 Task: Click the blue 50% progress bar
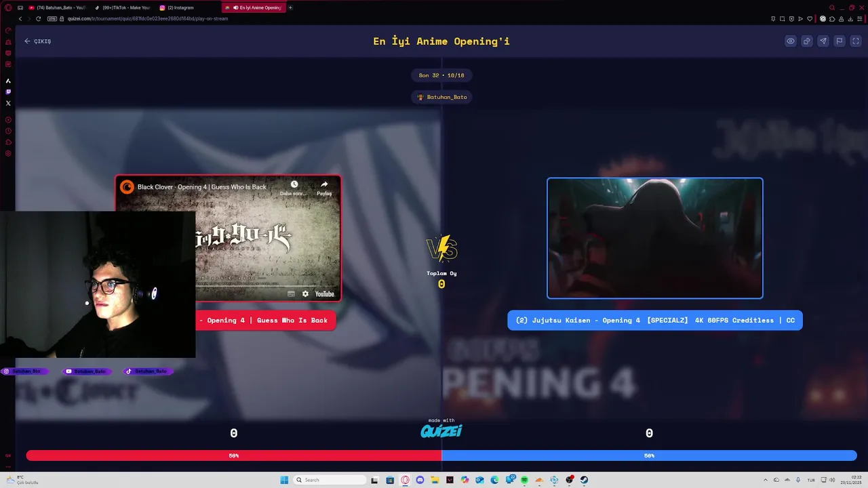(x=649, y=455)
